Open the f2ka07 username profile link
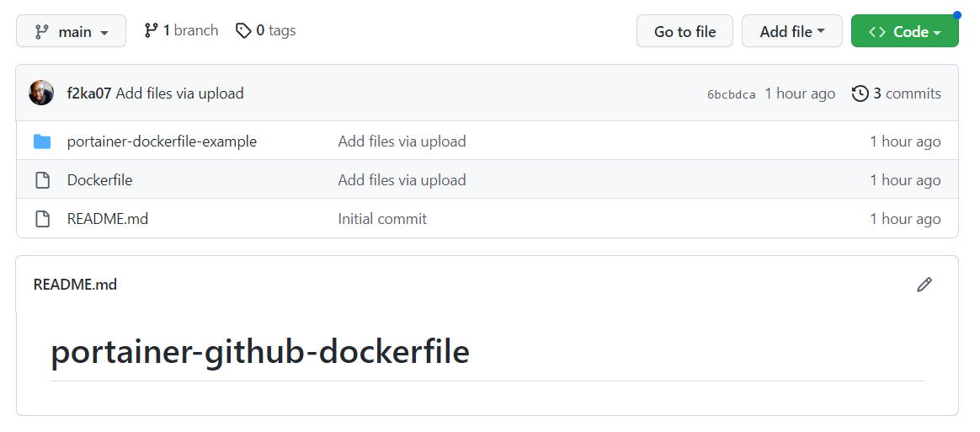The height and width of the screenshot is (432, 980). (89, 93)
